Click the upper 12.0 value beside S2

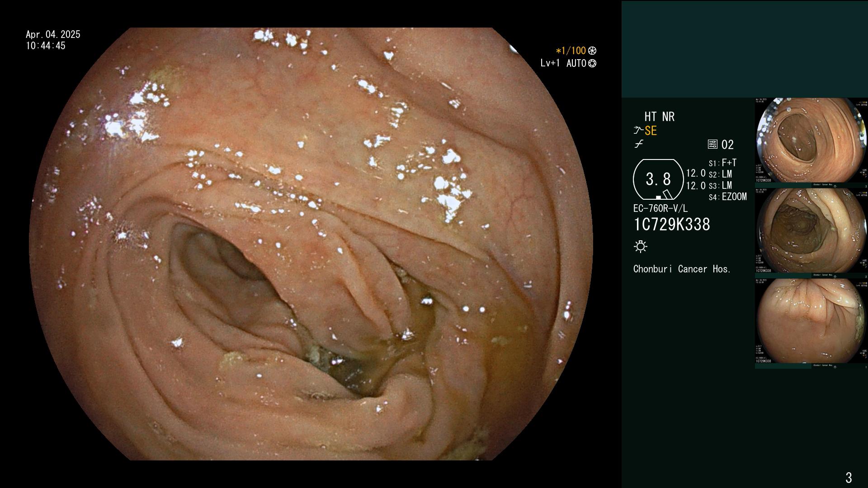click(x=696, y=174)
